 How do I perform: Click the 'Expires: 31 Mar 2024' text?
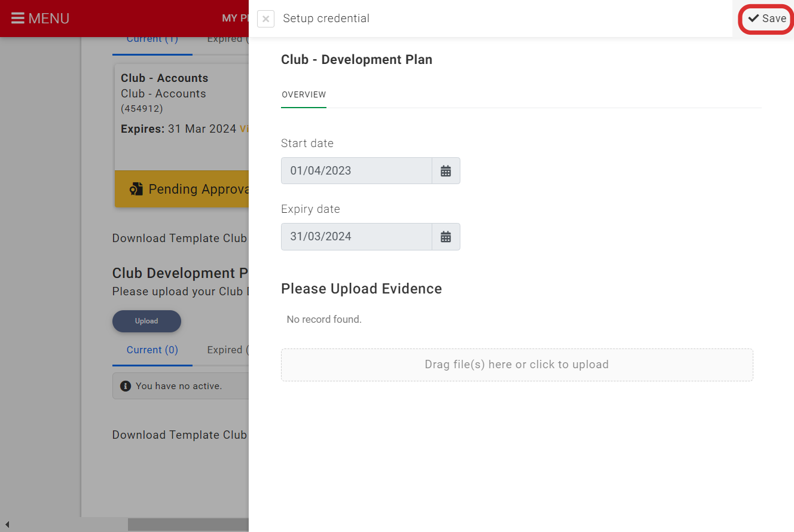(179, 129)
